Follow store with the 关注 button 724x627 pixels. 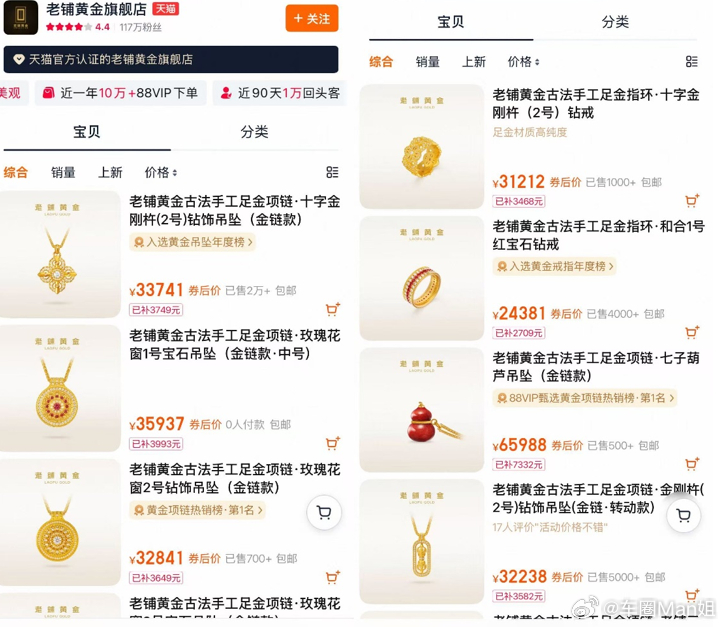pos(312,18)
